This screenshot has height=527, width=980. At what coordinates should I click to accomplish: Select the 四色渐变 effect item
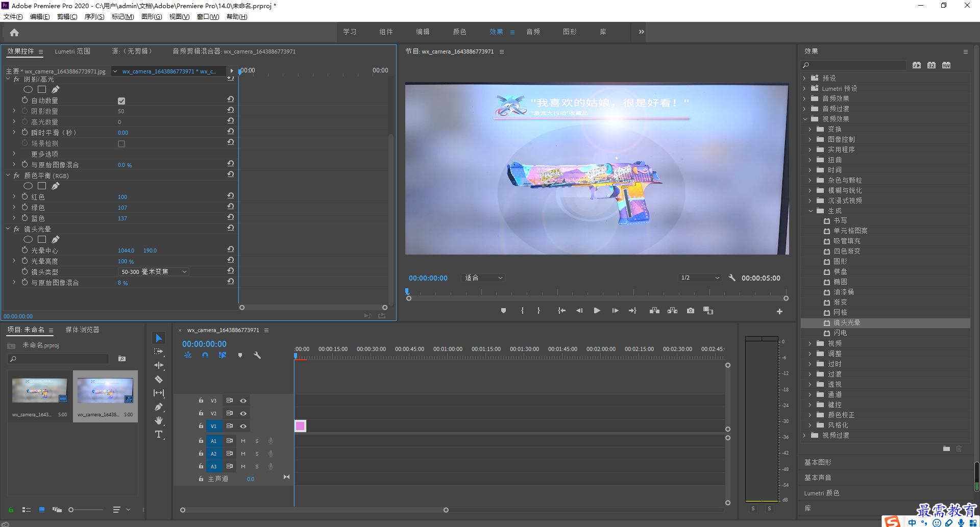[846, 251]
